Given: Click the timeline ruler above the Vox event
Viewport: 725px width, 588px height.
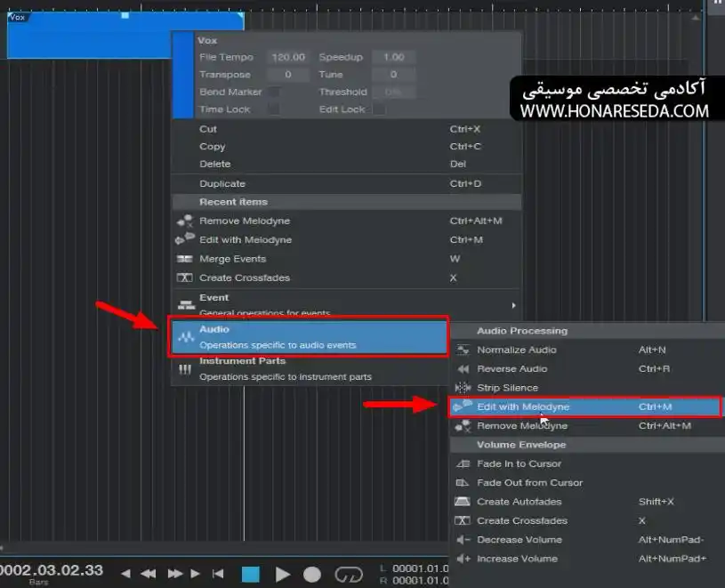Looking at the screenshot, I should click(x=125, y=5).
